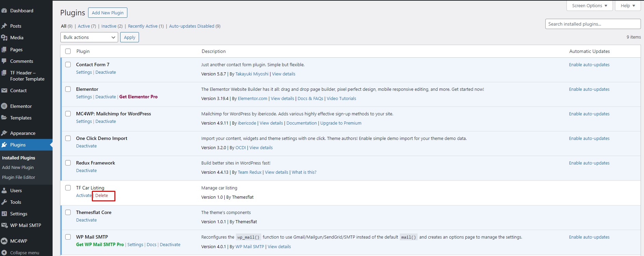Check the Elementor plugin checkbox
The image size is (644, 256).
coord(68,89)
